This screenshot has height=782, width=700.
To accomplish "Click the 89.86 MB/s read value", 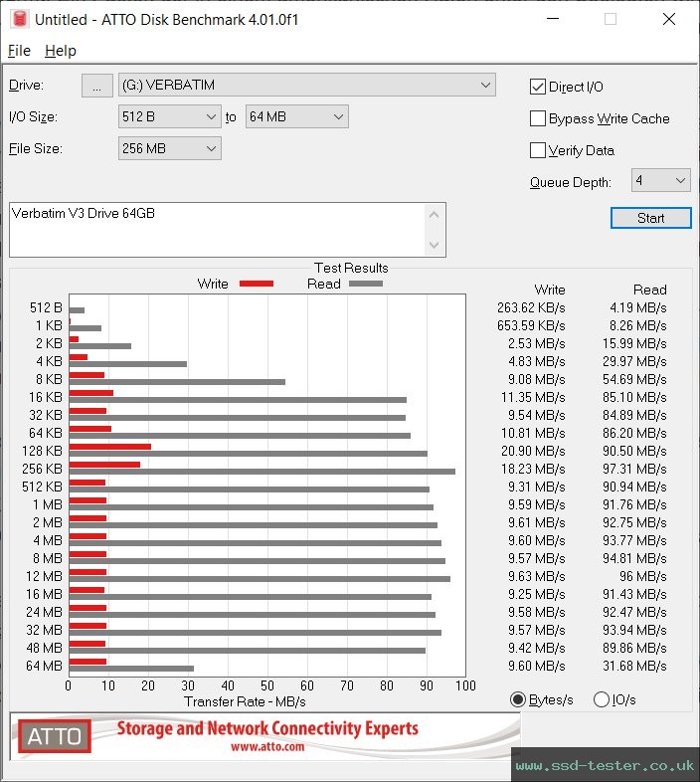I will (634, 648).
